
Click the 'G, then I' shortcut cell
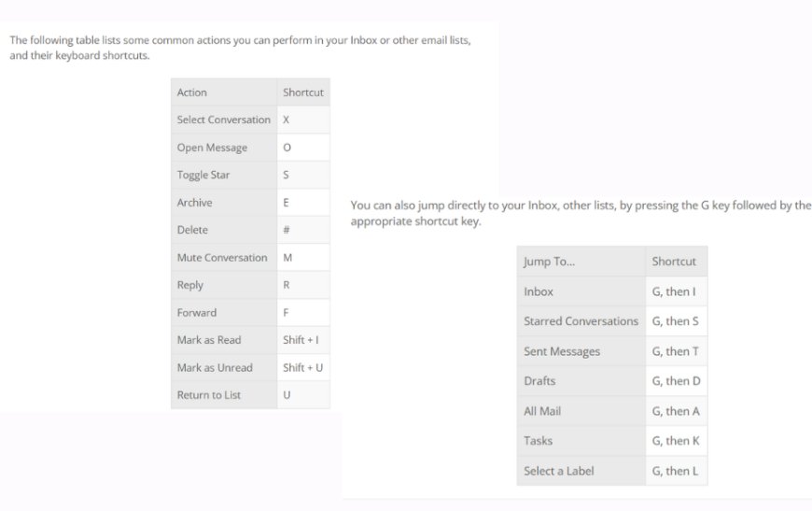675,291
